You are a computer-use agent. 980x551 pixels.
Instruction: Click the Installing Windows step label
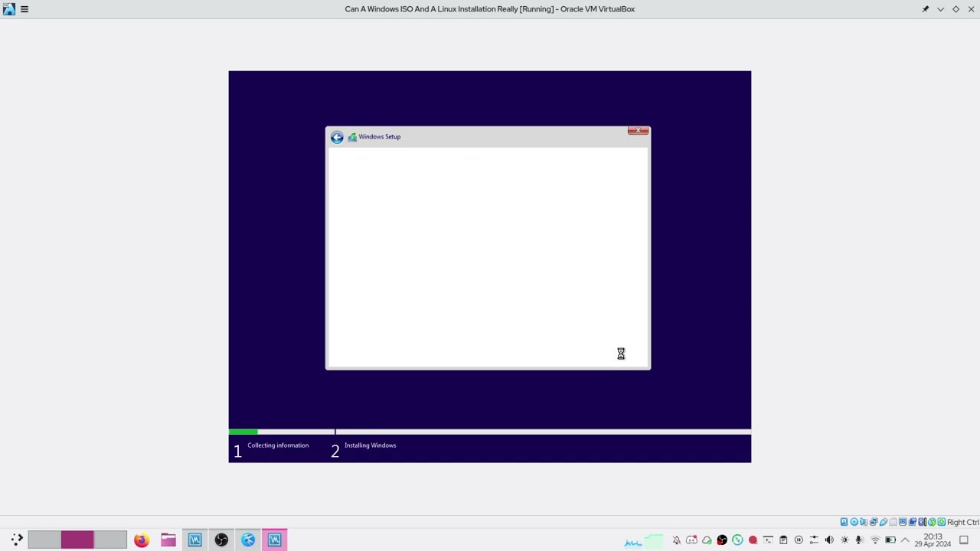370,445
